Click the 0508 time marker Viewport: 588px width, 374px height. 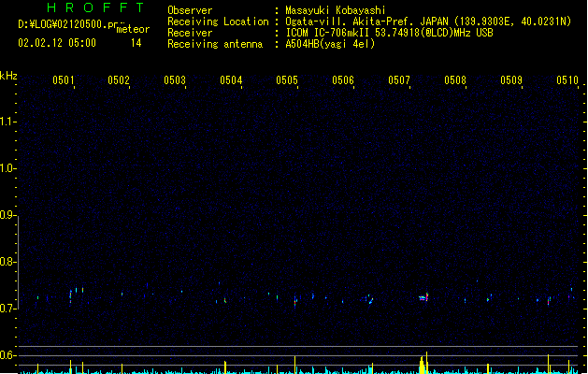click(455, 80)
